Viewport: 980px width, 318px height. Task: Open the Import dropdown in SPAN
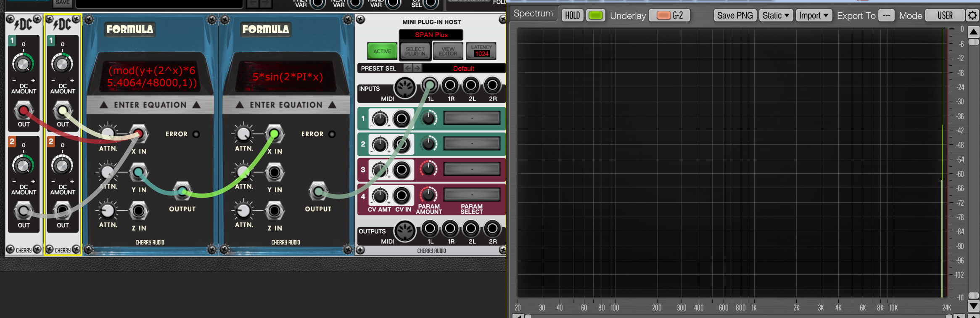click(x=814, y=16)
